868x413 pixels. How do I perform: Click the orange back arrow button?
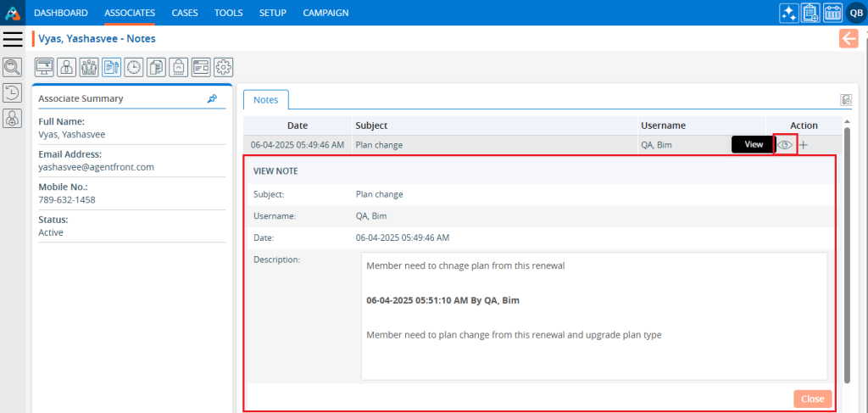[849, 38]
